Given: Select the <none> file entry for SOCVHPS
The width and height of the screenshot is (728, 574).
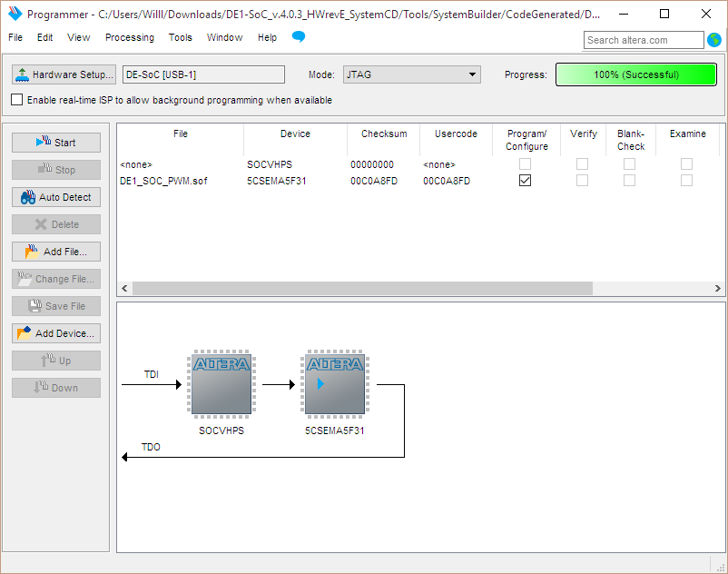Looking at the screenshot, I should click(136, 164).
